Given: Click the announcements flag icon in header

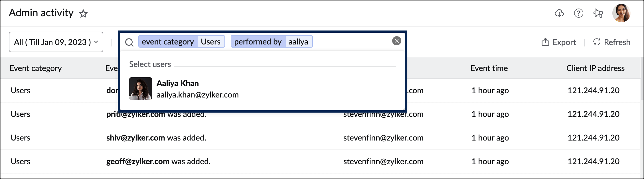Looking at the screenshot, I should coord(598,13).
